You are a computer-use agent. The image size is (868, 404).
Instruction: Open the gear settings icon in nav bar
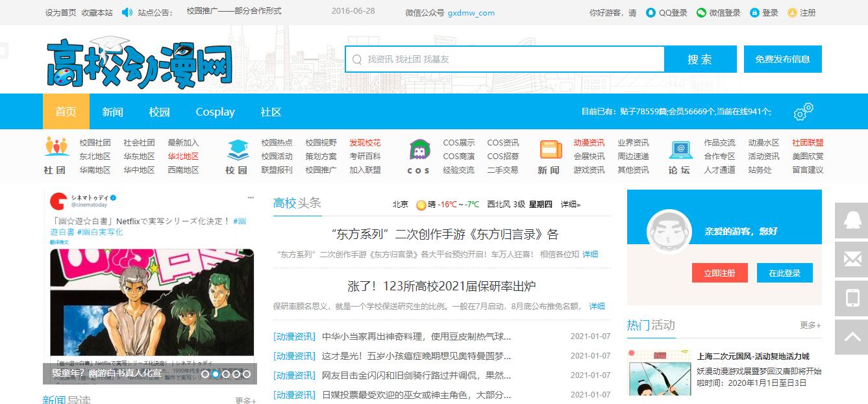[804, 112]
